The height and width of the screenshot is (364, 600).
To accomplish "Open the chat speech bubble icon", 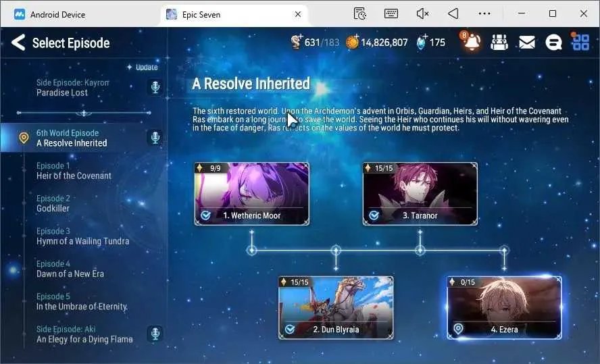I will (553, 43).
